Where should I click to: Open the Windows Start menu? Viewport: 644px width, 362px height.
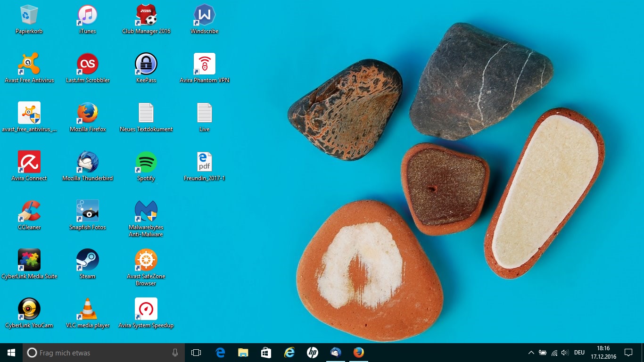point(11,353)
